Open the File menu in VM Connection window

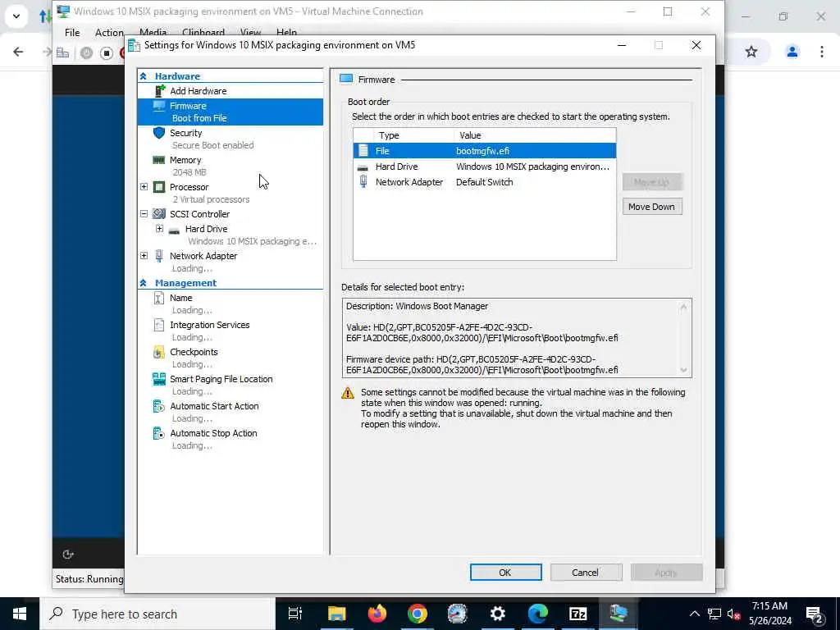(72, 33)
